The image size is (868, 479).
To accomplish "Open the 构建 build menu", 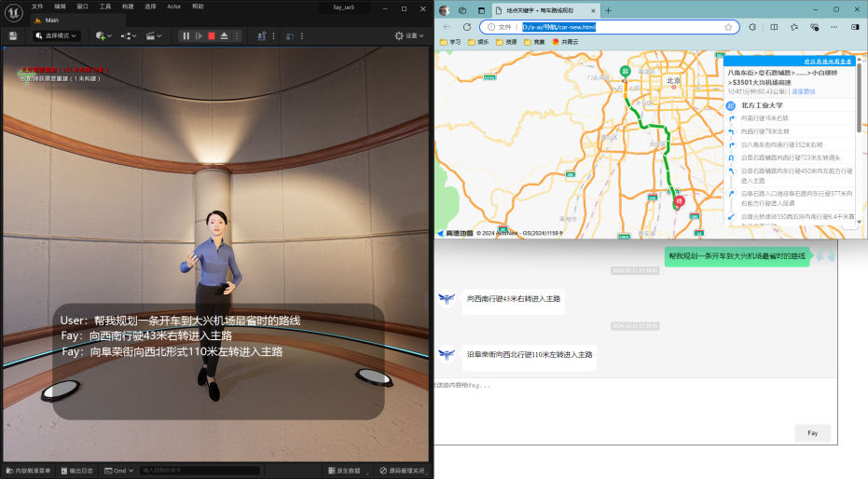I will (x=128, y=6).
